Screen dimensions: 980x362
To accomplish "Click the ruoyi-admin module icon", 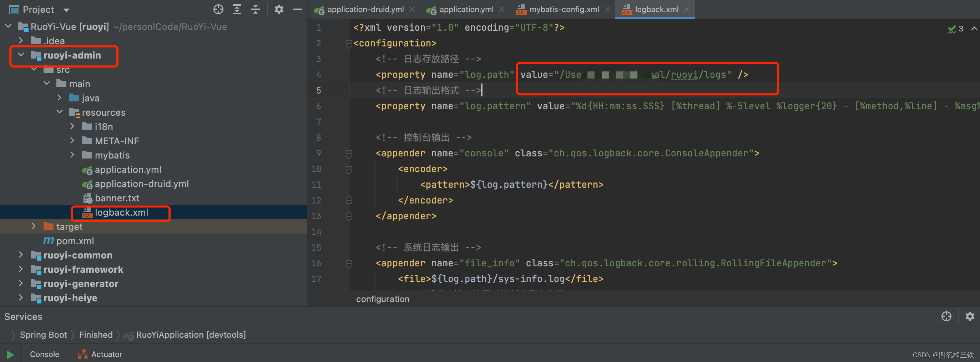I will click(36, 55).
